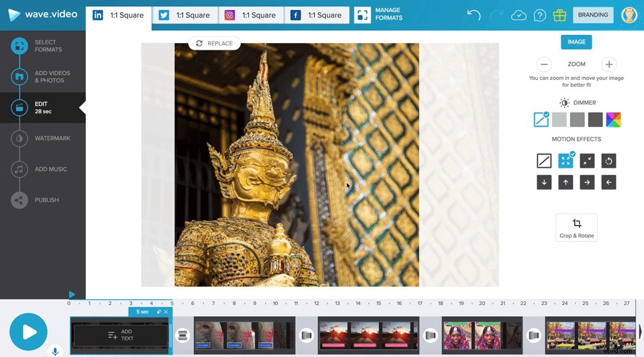Open the Edit 28 sec step
The image size is (644, 357).
coord(43,107)
